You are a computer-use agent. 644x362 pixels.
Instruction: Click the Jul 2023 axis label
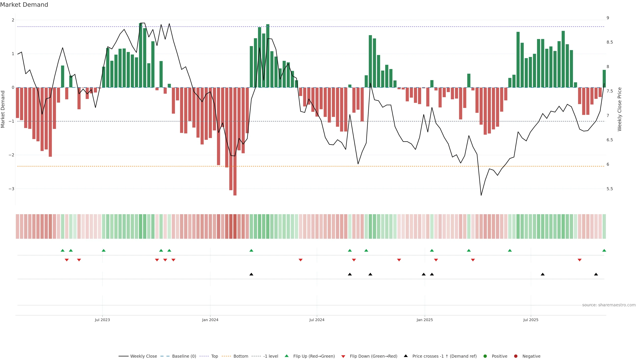pyautogui.click(x=102, y=320)
